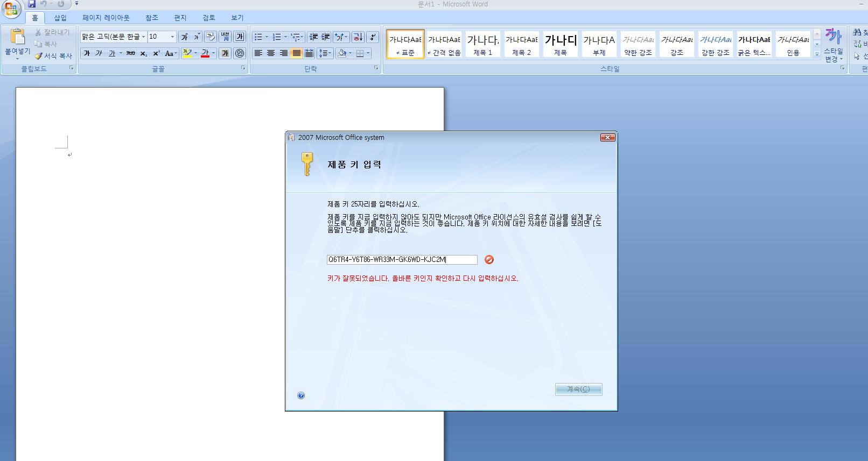Click the 계속(C) continue button
This screenshot has width=868, height=461.
coord(579,389)
